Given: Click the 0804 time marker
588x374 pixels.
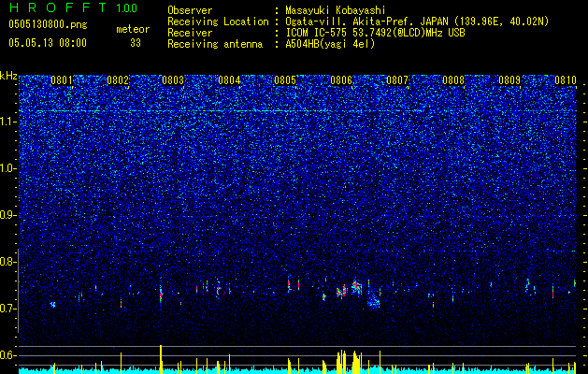Looking at the screenshot, I should tap(229, 80).
